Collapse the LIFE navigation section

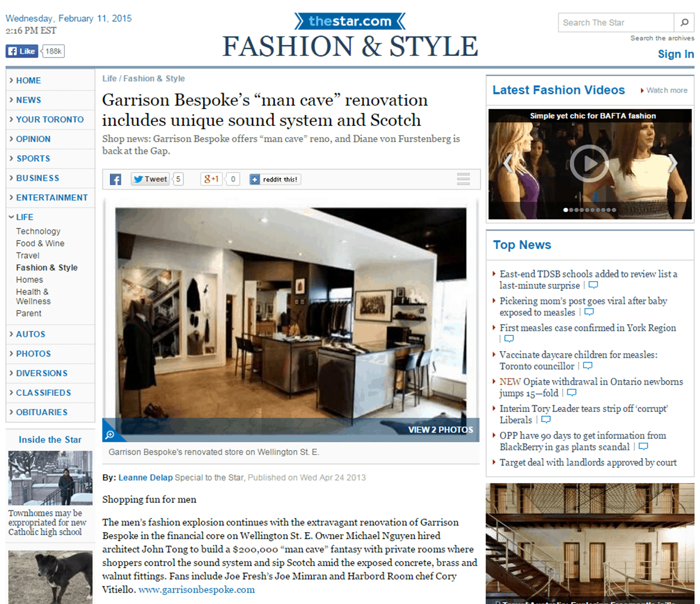[x=11, y=217]
